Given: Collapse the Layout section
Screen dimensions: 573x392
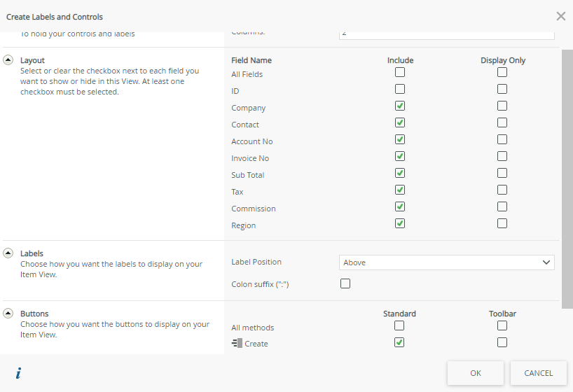Looking at the screenshot, I should 8,60.
